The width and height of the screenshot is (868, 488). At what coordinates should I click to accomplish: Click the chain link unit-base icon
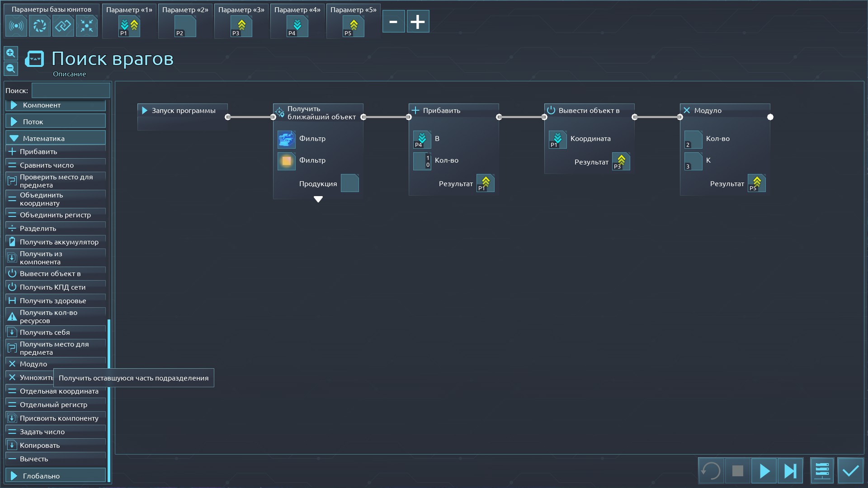pyautogui.click(x=63, y=26)
